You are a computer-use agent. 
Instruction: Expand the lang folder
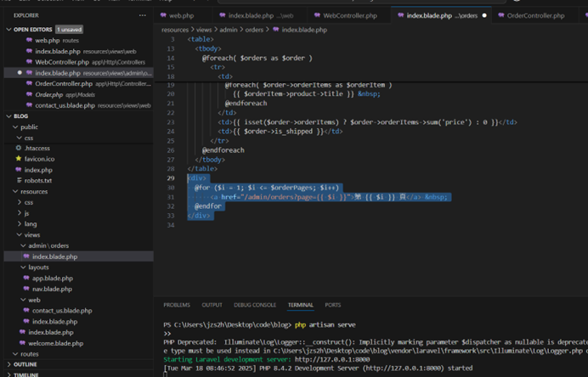click(x=20, y=224)
